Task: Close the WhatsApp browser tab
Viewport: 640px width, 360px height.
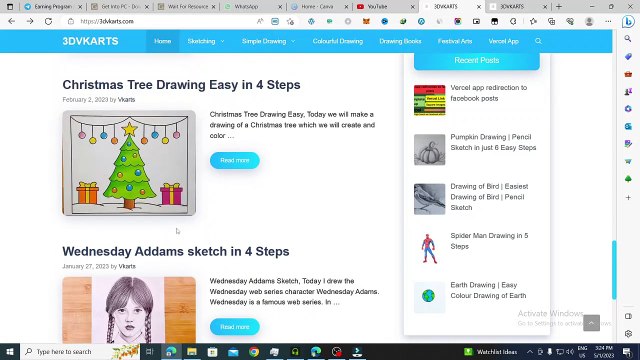Action: (280, 7)
